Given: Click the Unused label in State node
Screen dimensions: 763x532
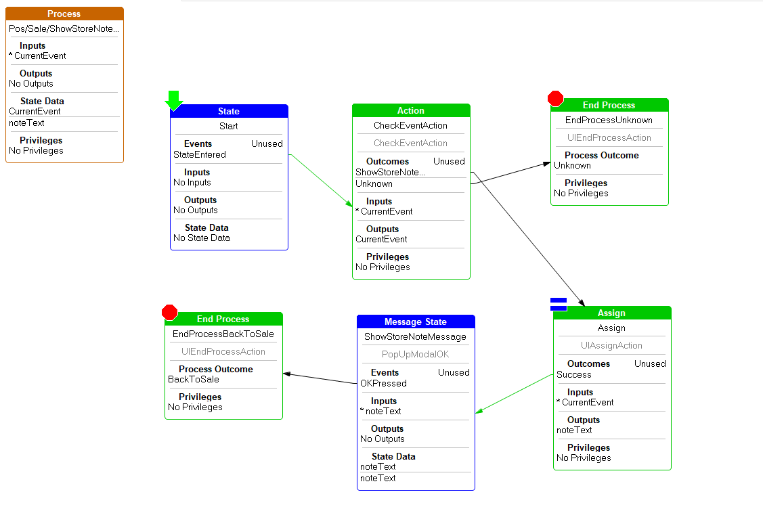Looking at the screenshot, I should coord(267,143).
